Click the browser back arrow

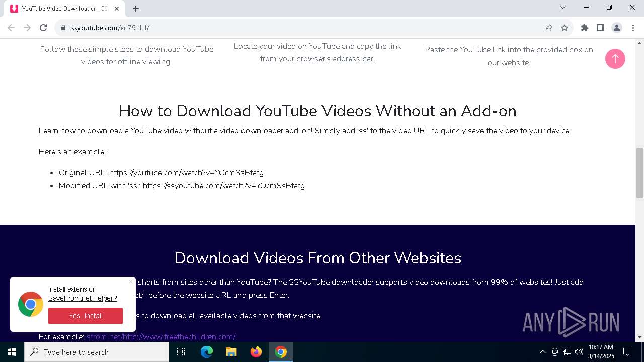[x=11, y=28]
